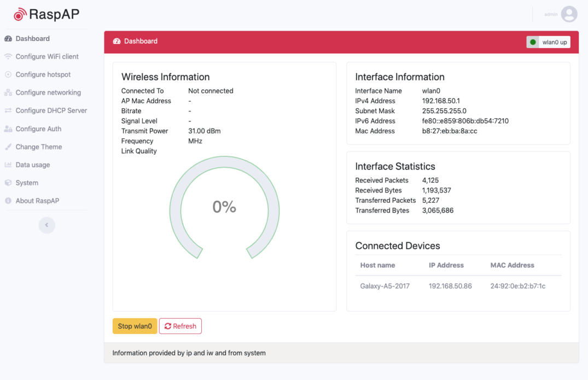Click the Dashboard gauge icon in sidebar

8,39
